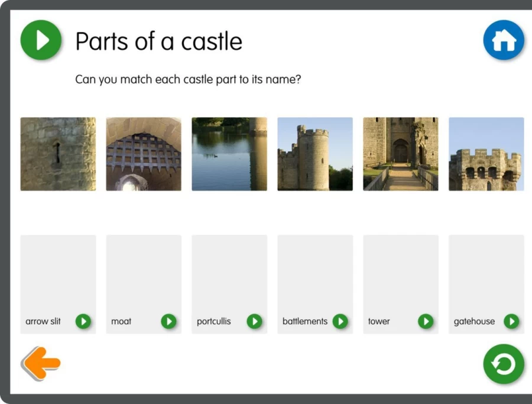
Task: Play audio for portcullis label
Action: tap(254, 321)
